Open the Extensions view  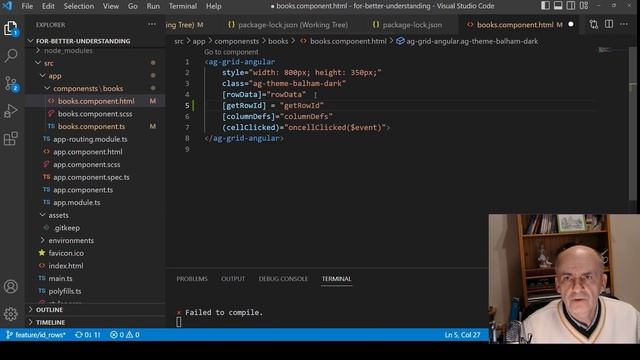(x=11, y=138)
